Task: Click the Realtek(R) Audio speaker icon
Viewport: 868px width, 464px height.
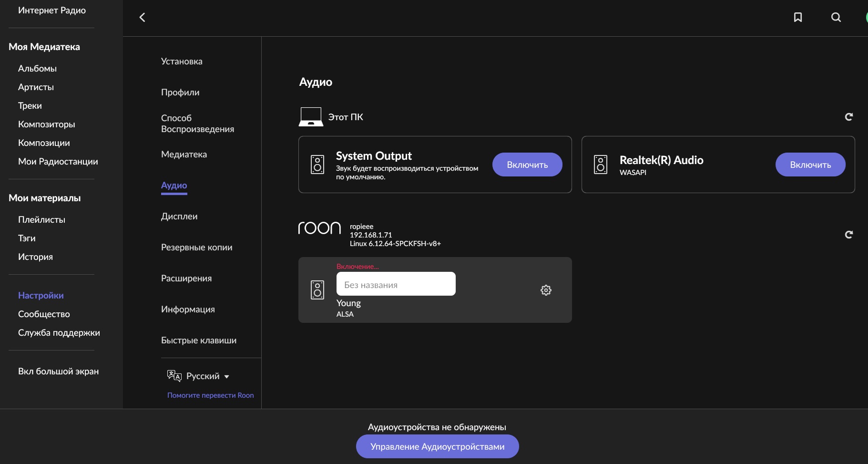Action: point(601,165)
